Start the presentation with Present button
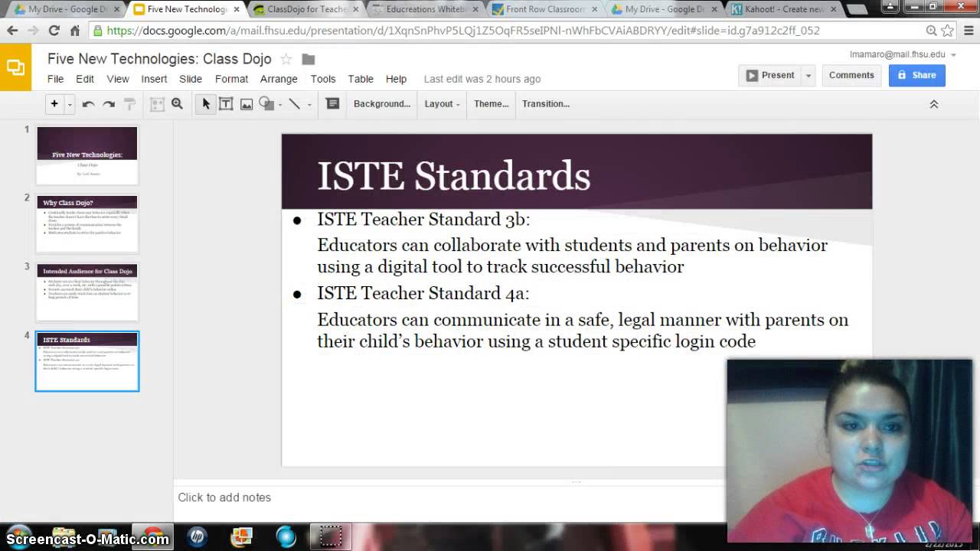980x551 pixels. coord(770,75)
